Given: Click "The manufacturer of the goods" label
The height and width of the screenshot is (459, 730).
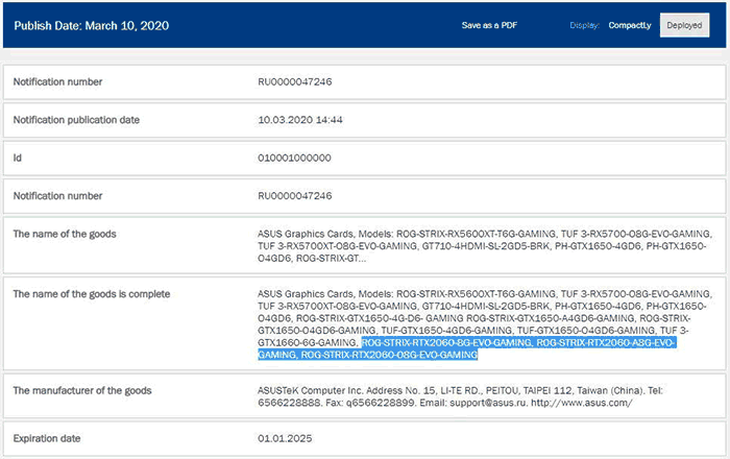Looking at the screenshot, I should (83, 390).
